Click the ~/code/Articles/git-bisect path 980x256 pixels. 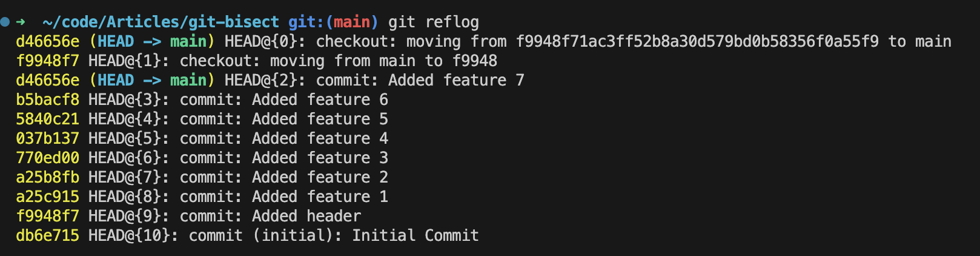pos(161,22)
